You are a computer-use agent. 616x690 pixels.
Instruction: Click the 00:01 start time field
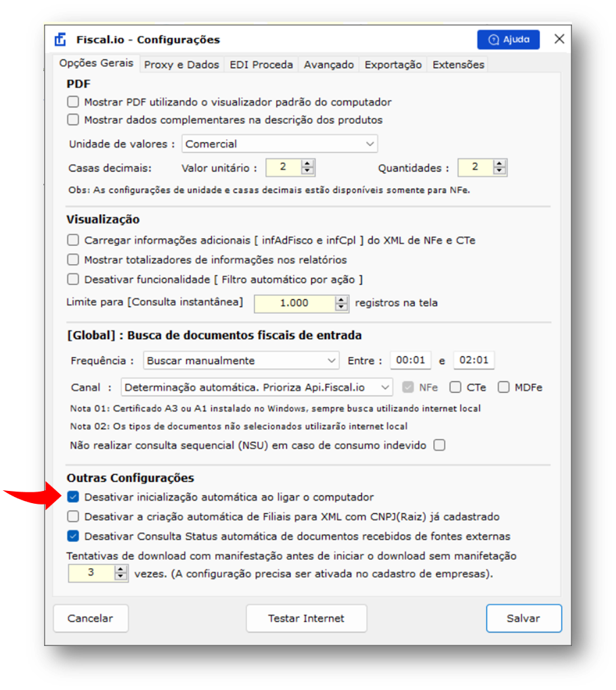[410, 360]
